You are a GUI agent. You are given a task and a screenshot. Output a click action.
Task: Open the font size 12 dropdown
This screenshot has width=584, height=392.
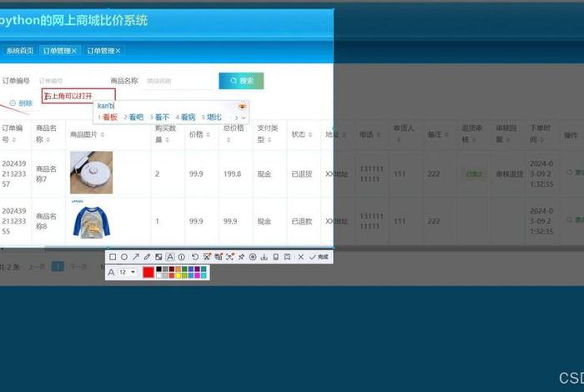coord(127,272)
